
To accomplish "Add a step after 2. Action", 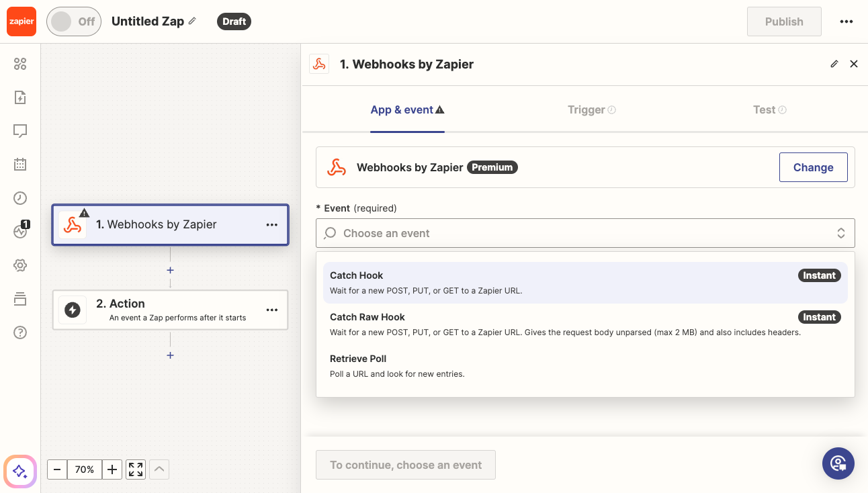I will pos(170,355).
